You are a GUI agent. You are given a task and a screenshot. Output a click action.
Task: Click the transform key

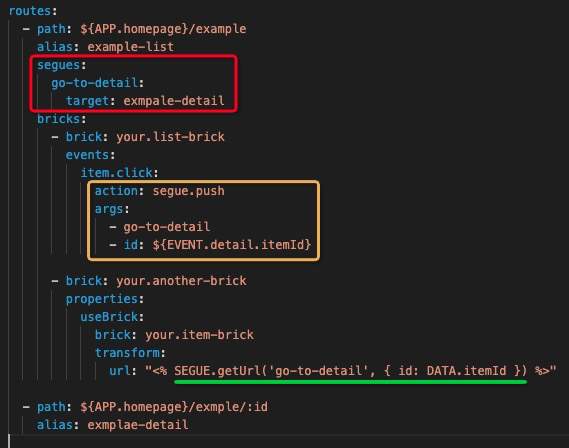pyautogui.click(x=127, y=353)
